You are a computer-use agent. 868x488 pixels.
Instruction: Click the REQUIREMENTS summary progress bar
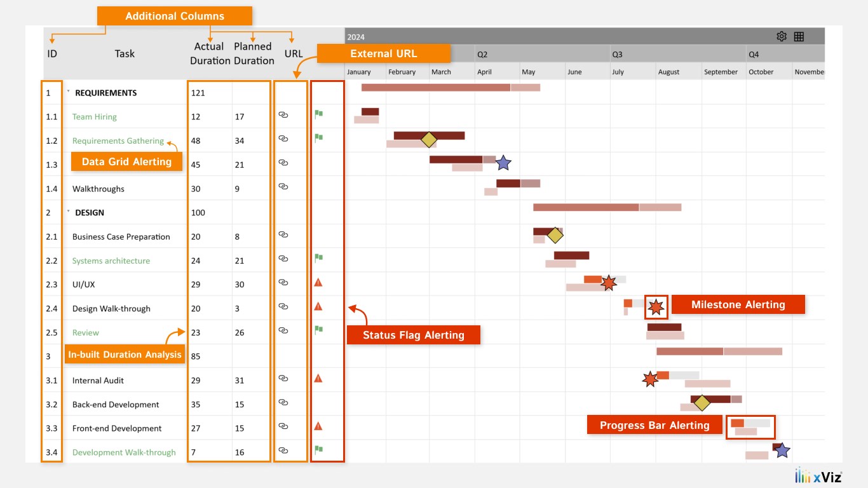451,87
